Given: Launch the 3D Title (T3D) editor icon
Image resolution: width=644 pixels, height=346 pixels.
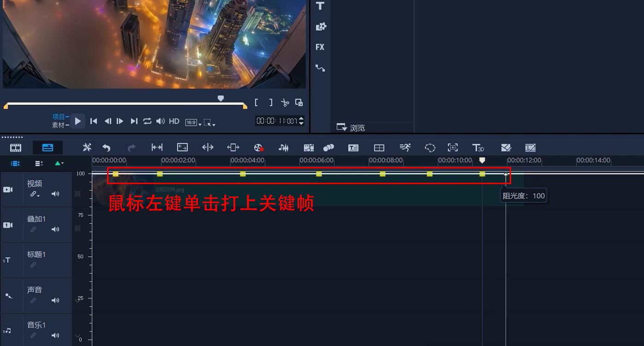Looking at the screenshot, I should click(x=478, y=147).
